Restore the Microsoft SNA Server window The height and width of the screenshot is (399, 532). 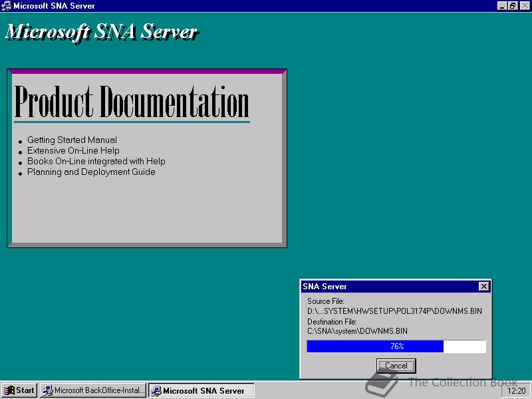coord(512,6)
